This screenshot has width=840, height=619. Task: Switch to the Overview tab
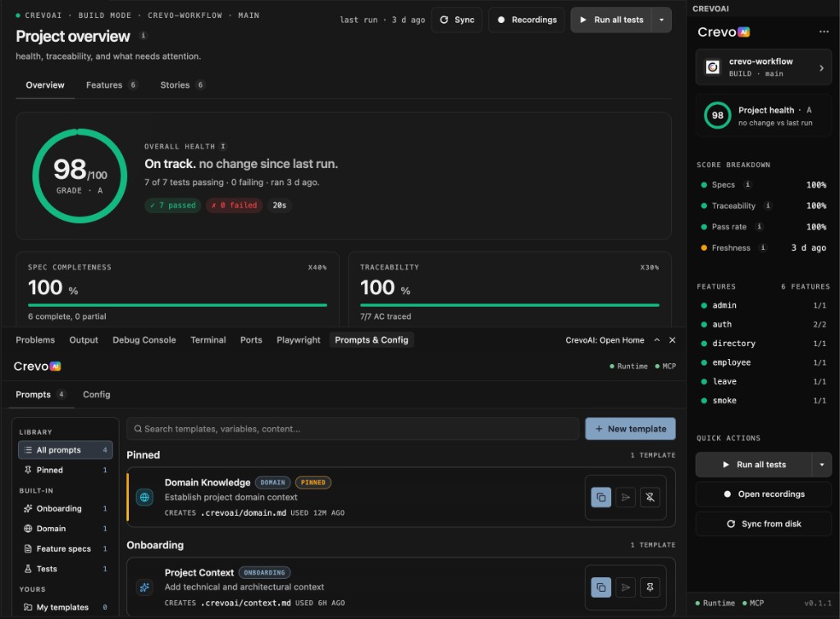click(x=45, y=85)
